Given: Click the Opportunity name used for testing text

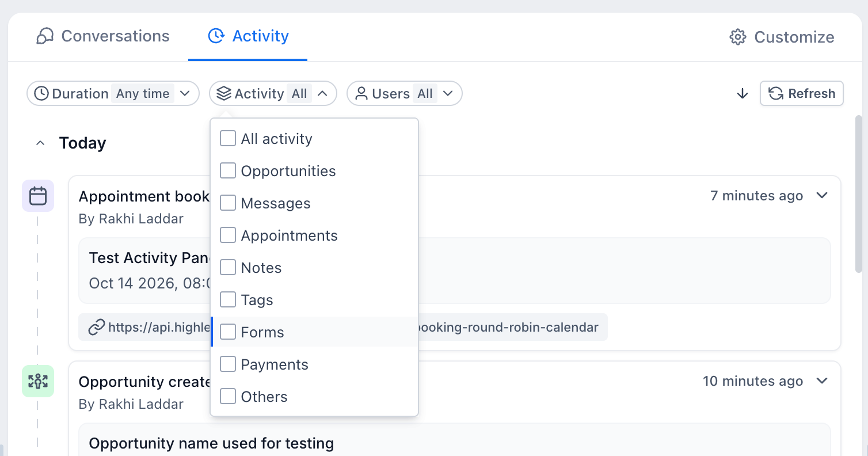Looking at the screenshot, I should [211, 443].
